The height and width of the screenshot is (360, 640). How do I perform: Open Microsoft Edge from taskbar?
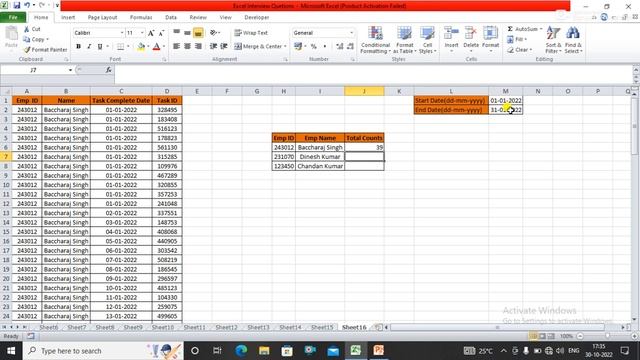(241, 351)
